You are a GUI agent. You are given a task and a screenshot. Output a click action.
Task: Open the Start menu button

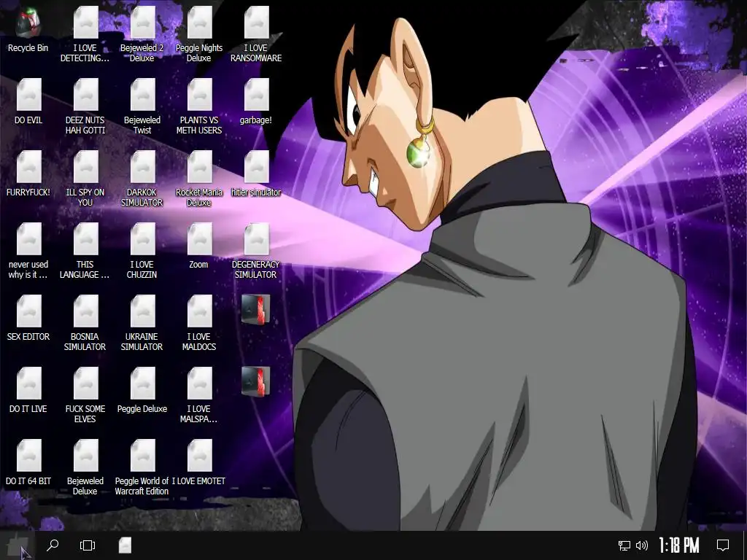click(18, 545)
